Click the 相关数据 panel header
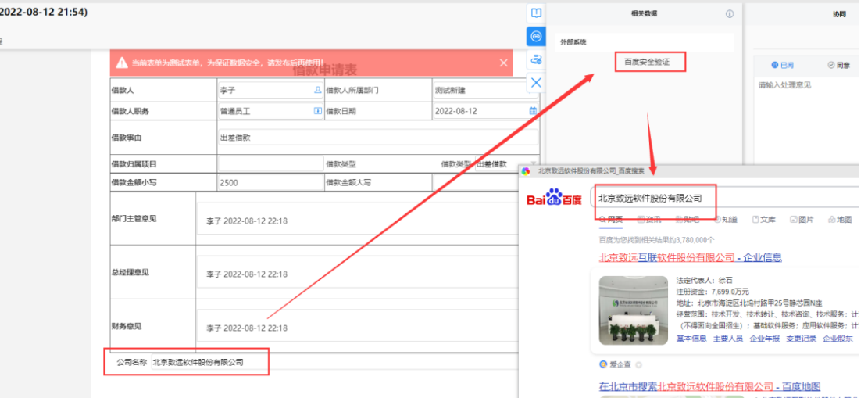The height and width of the screenshot is (398, 868). [x=645, y=14]
